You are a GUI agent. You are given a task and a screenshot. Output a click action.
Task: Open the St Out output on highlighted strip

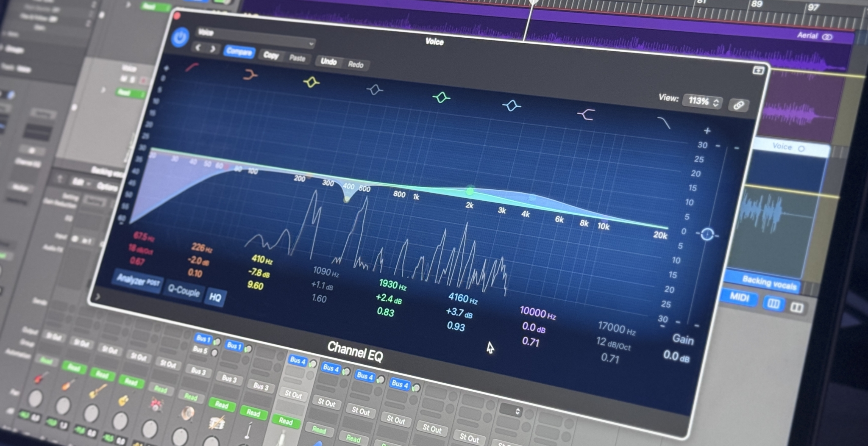293,395
